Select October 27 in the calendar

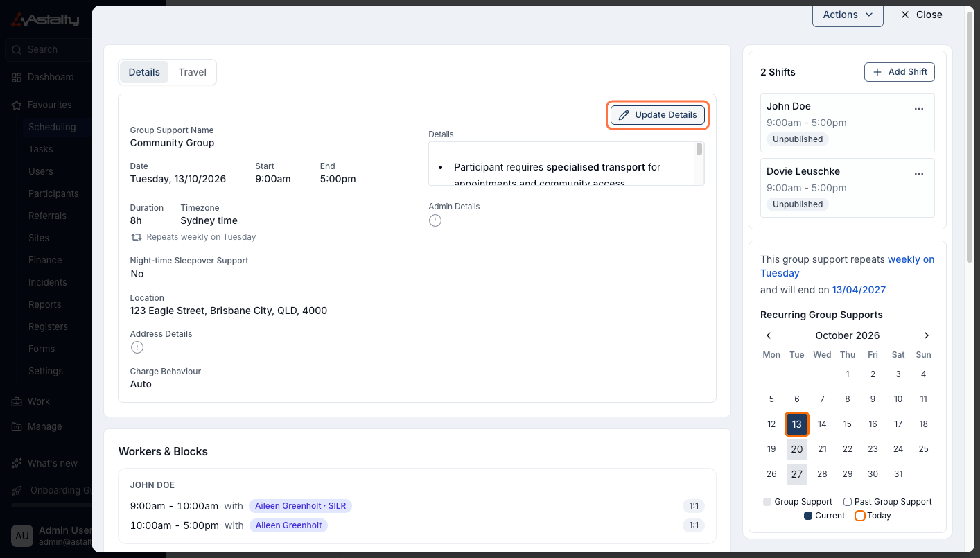click(x=797, y=474)
